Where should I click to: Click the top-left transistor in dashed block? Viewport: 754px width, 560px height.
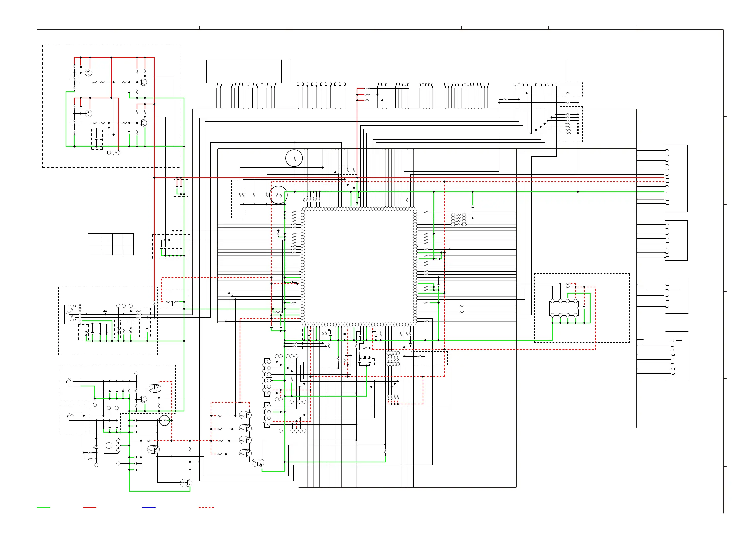pyautogui.click(x=89, y=72)
